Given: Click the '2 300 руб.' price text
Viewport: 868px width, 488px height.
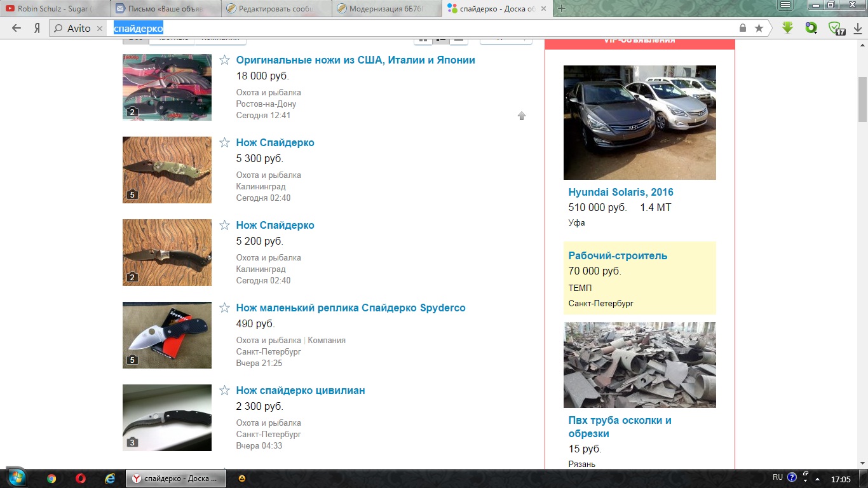Looking at the screenshot, I should click(x=260, y=407).
